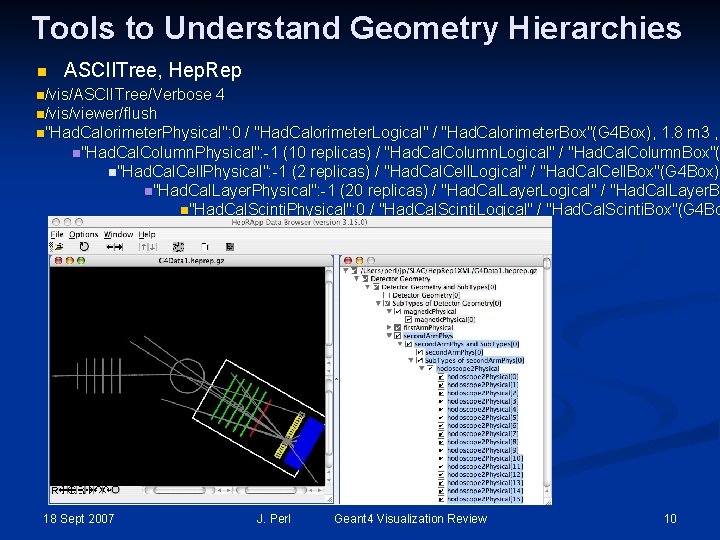Click the small blank page toolbar icon
The width and height of the screenshot is (720, 540).
click(x=205, y=247)
